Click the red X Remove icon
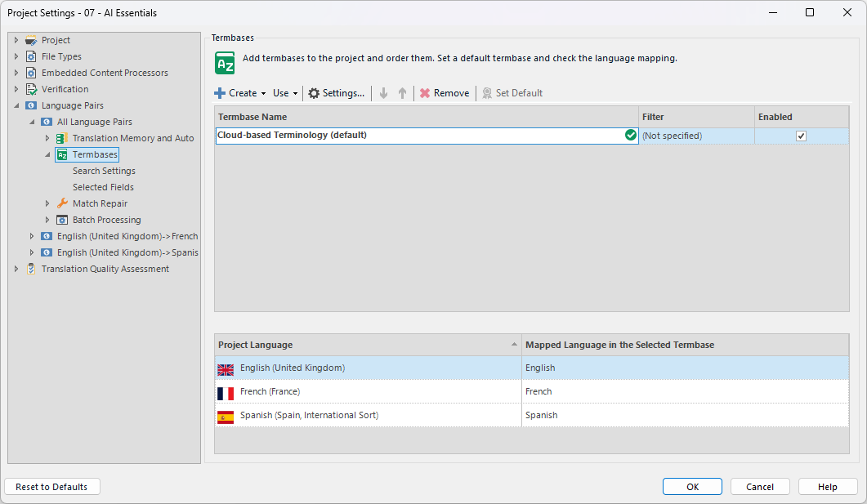Viewport: 867px width, 504px height. [x=426, y=92]
